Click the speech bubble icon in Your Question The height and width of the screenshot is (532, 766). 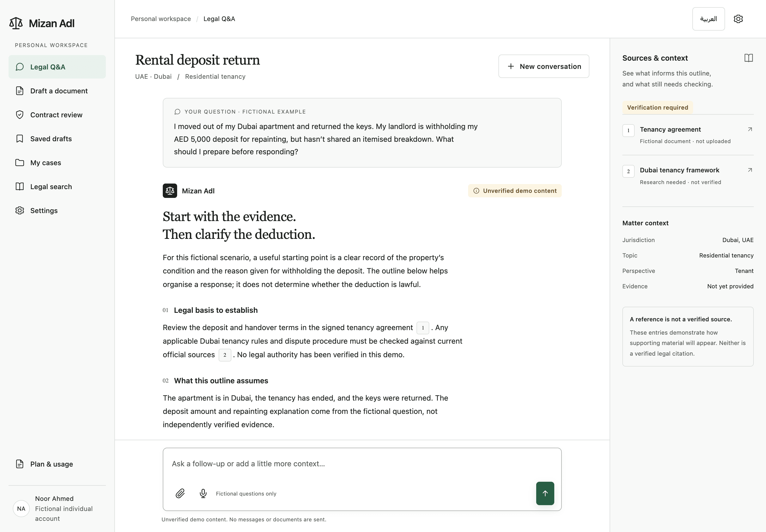[x=177, y=112]
